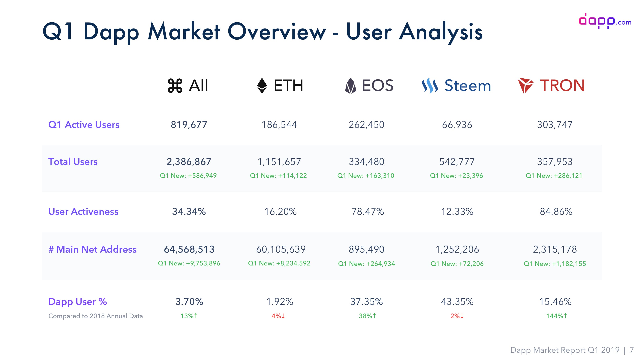The image size is (644, 362).
Task: Select the Q1 Active Users row label
Action: [x=84, y=124]
